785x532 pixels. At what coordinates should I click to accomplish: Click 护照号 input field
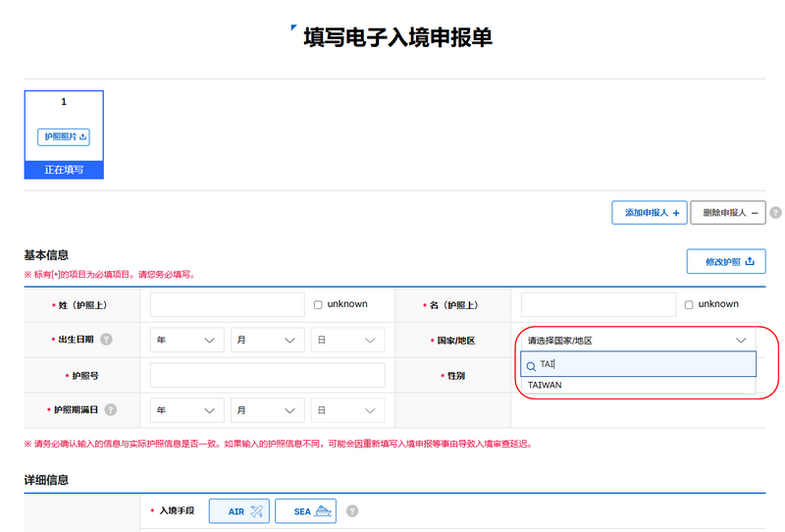[x=267, y=375]
